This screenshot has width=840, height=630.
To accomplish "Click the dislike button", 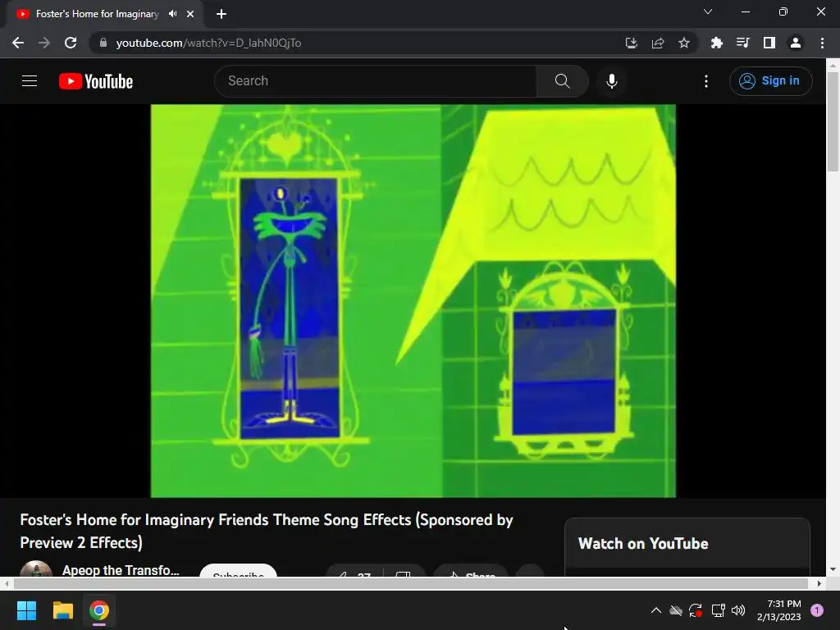I will pos(404,572).
